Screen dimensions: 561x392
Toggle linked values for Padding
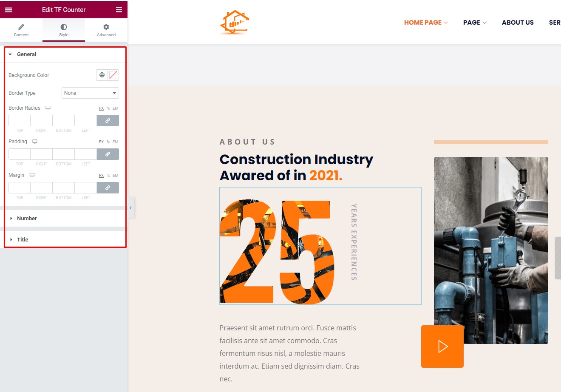click(x=108, y=154)
